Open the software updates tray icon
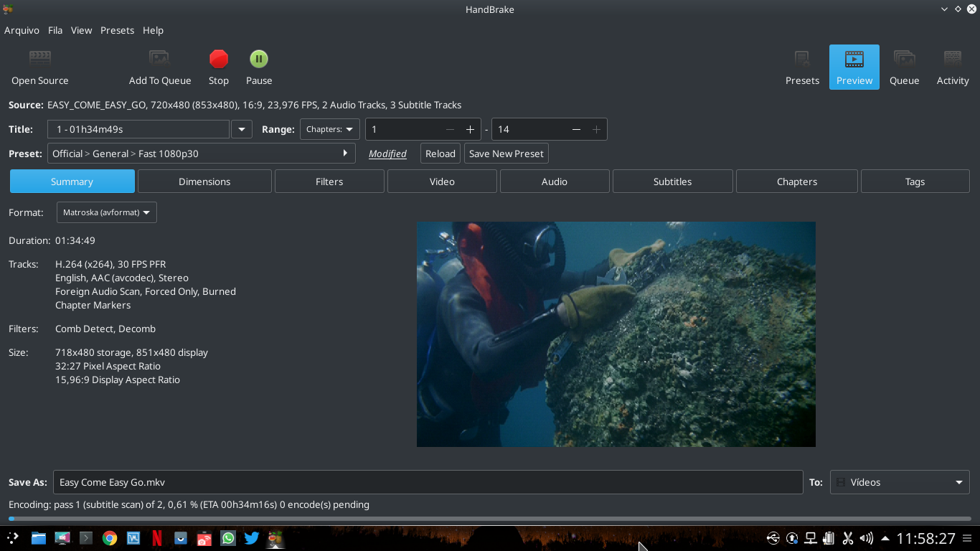The image size is (980, 551). coord(792,538)
